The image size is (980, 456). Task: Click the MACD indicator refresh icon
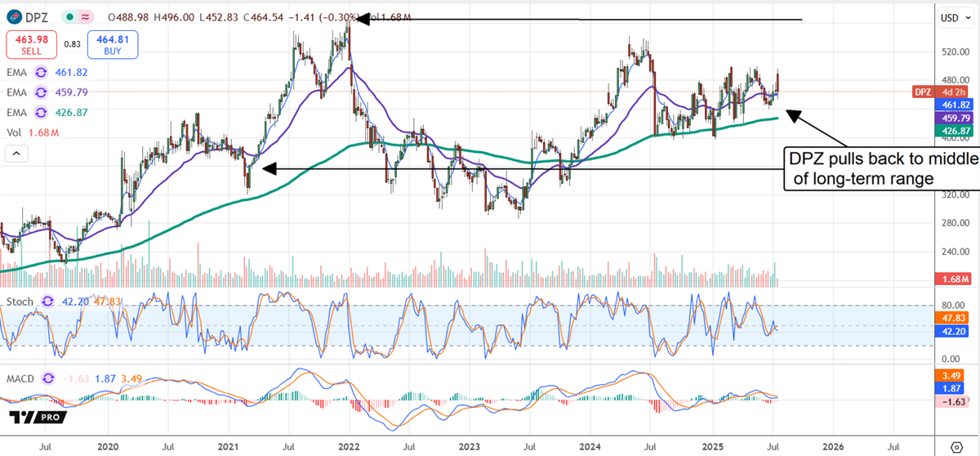(48, 379)
